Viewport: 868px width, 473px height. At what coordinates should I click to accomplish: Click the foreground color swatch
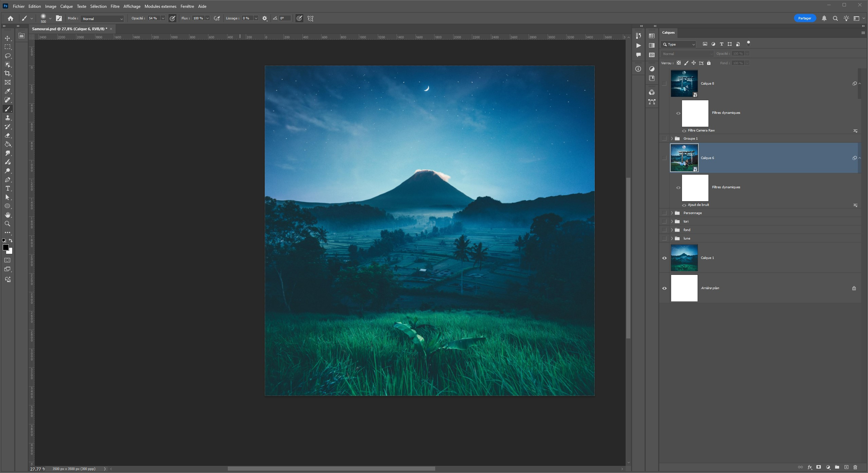[5, 247]
